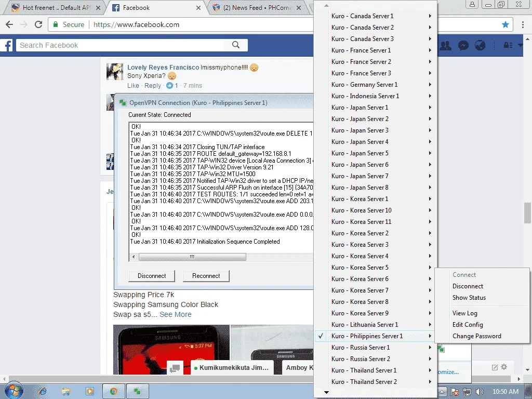The height and width of the screenshot is (399, 532).
Task: Reload the Facebook page
Action: (x=38, y=24)
